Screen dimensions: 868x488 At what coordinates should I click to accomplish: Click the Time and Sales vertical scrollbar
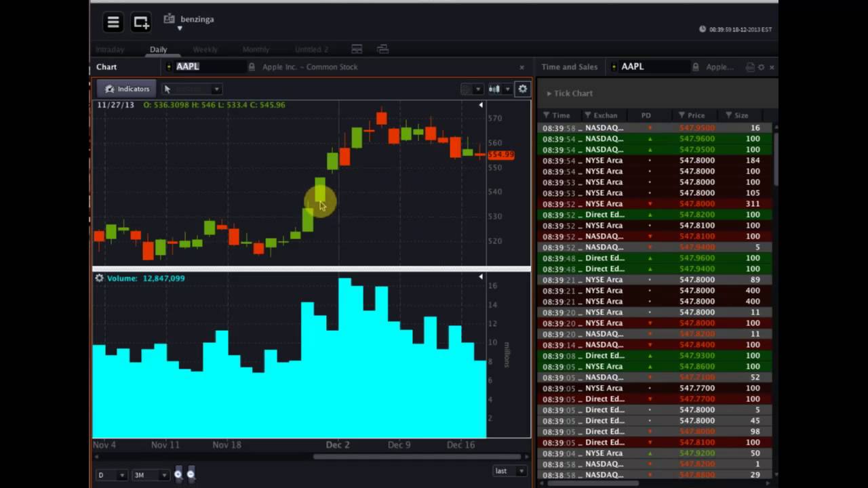coord(776,159)
